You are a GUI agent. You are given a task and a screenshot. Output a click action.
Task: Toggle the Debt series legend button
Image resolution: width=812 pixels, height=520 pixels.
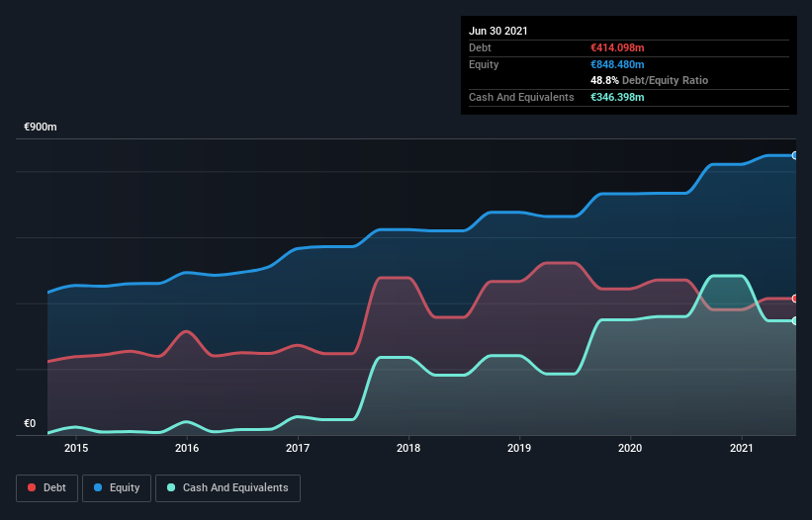pyautogui.click(x=46, y=488)
